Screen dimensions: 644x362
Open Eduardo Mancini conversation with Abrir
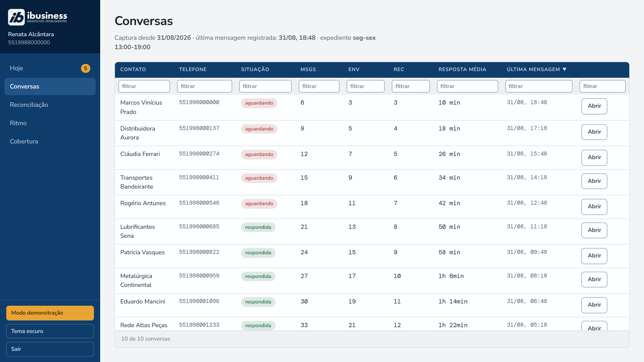pyautogui.click(x=594, y=305)
